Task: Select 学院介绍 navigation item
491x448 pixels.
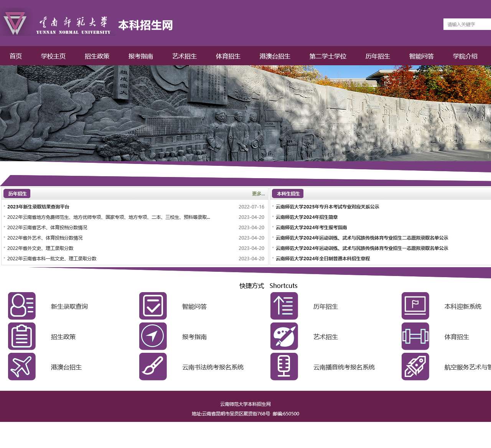Action: click(x=465, y=56)
